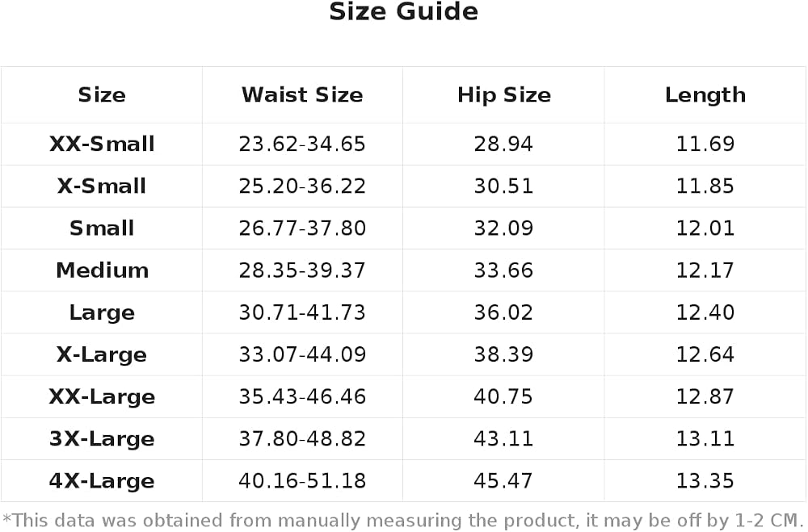Click the Size Guide title
The height and width of the screenshot is (532, 808).
coord(403,12)
